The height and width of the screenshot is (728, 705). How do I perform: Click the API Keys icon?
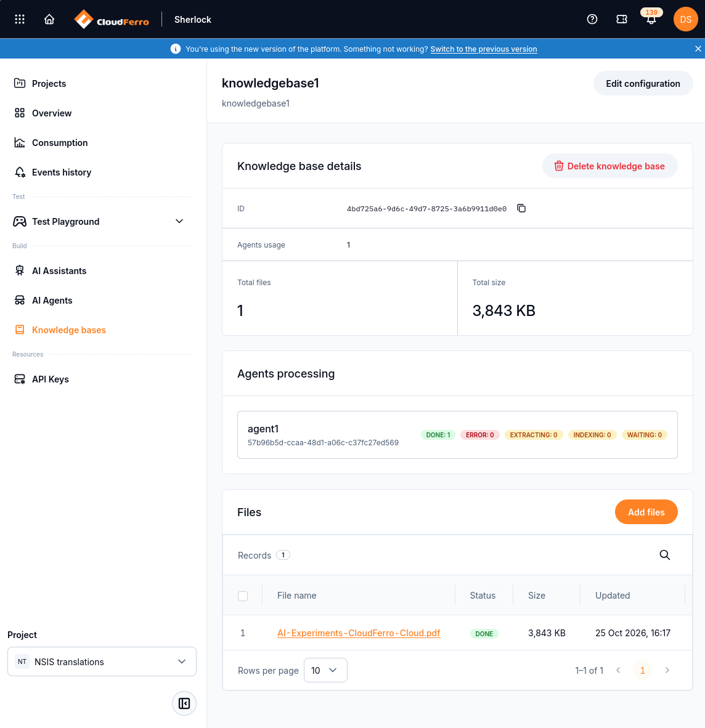(x=20, y=379)
